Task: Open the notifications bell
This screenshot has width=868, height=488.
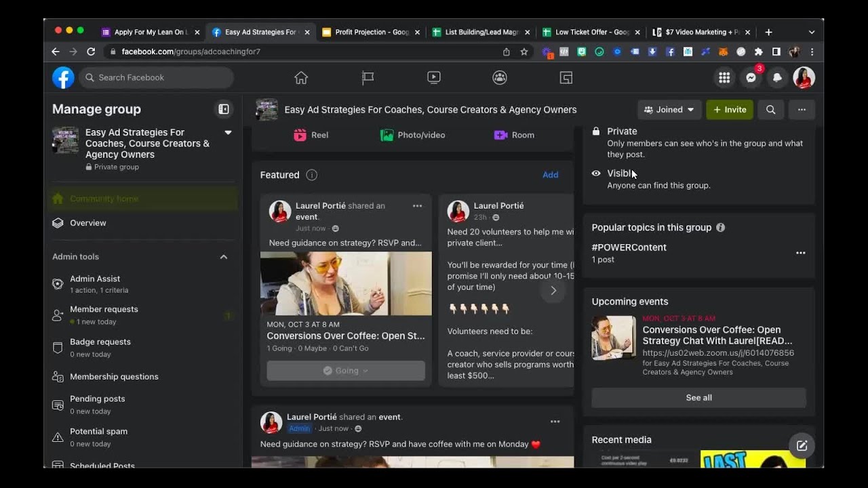Action: tap(778, 78)
